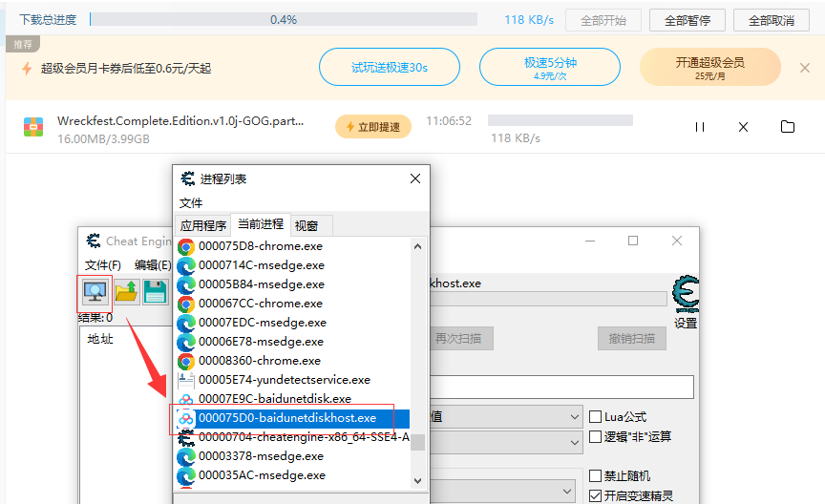This screenshot has width=825, height=504.
Task: Click process list scroll up arrow
Action: click(418, 246)
